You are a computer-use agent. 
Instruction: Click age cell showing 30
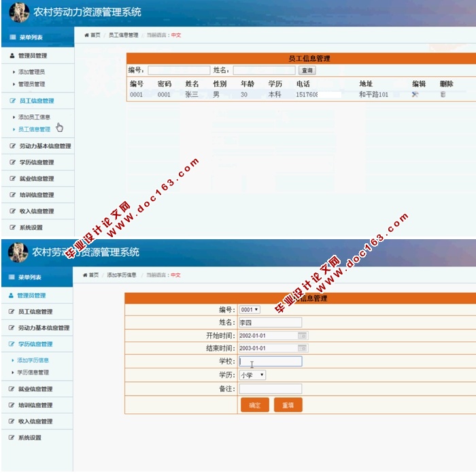[x=244, y=94]
